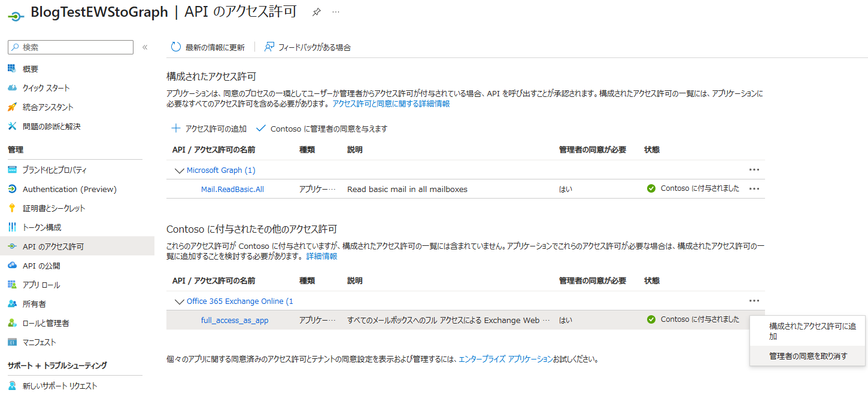Click the feedback icon for フィードバックがある場合
The image size is (868, 393).
tap(269, 47)
